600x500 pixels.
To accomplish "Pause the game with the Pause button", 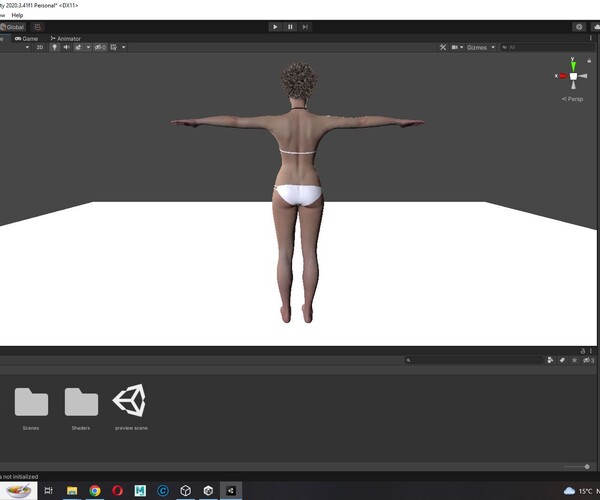I will 290,27.
